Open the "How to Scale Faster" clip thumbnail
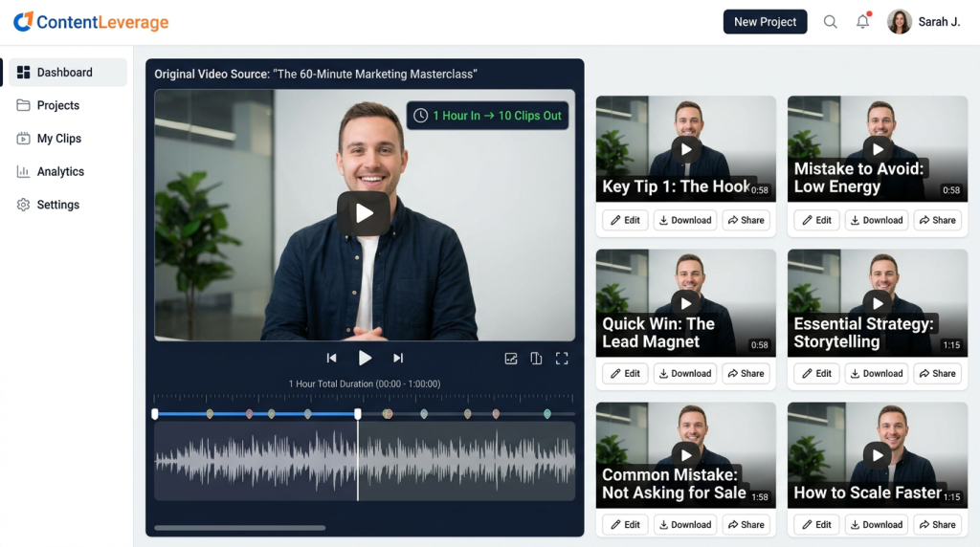The height and width of the screenshot is (547, 980). 877,455
